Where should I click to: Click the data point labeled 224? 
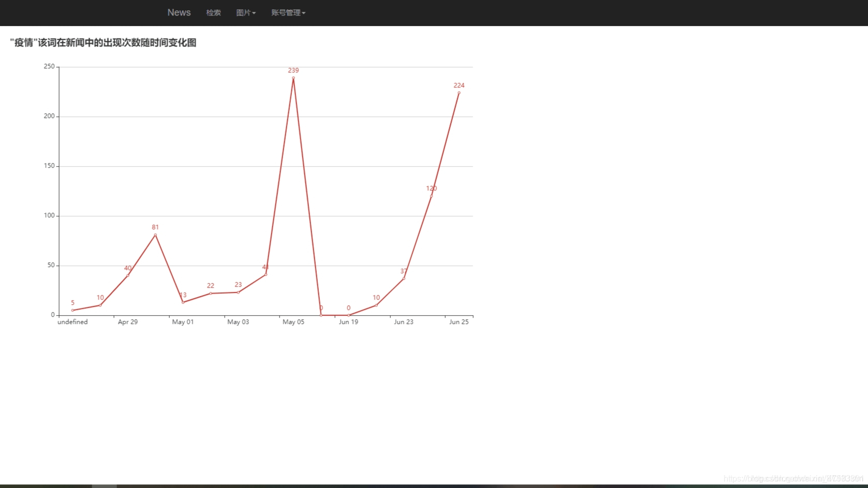pyautogui.click(x=459, y=93)
